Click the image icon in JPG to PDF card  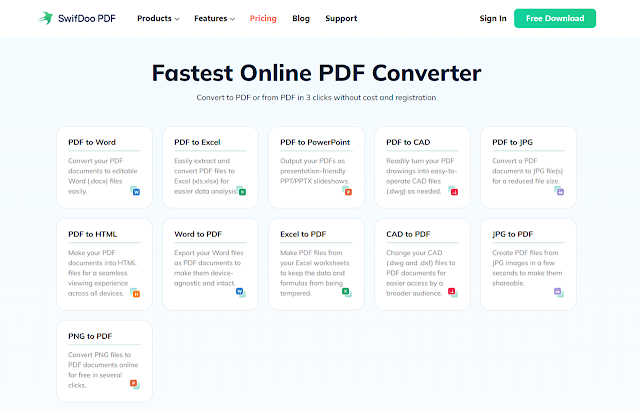pyautogui.click(x=559, y=292)
